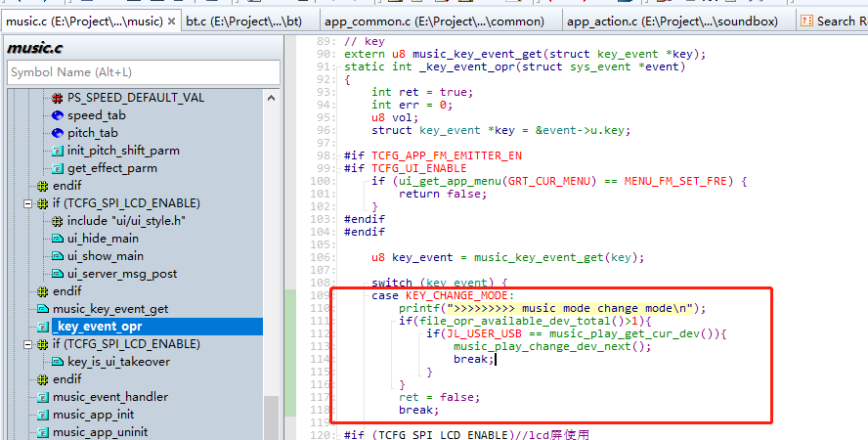
Task: Click the ui_hide_main prototype icon
Action: (x=57, y=240)
